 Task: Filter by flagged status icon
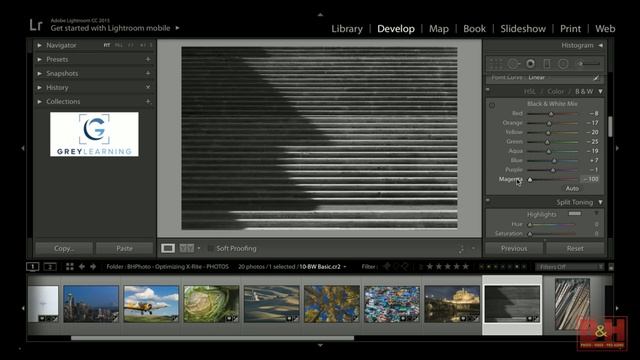386,267
